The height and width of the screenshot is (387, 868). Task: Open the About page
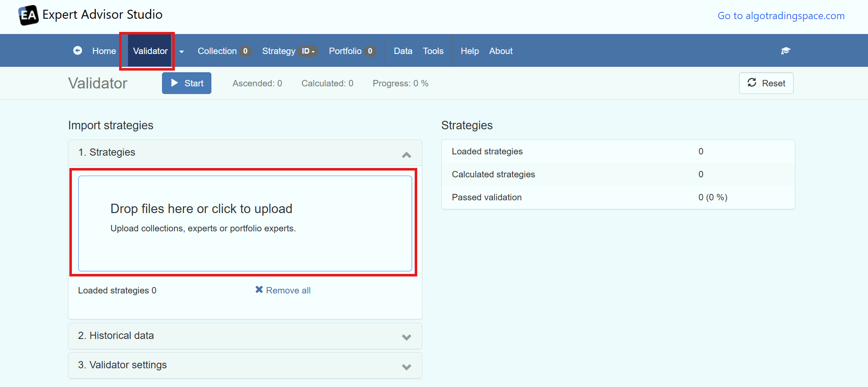pos(501,51)
